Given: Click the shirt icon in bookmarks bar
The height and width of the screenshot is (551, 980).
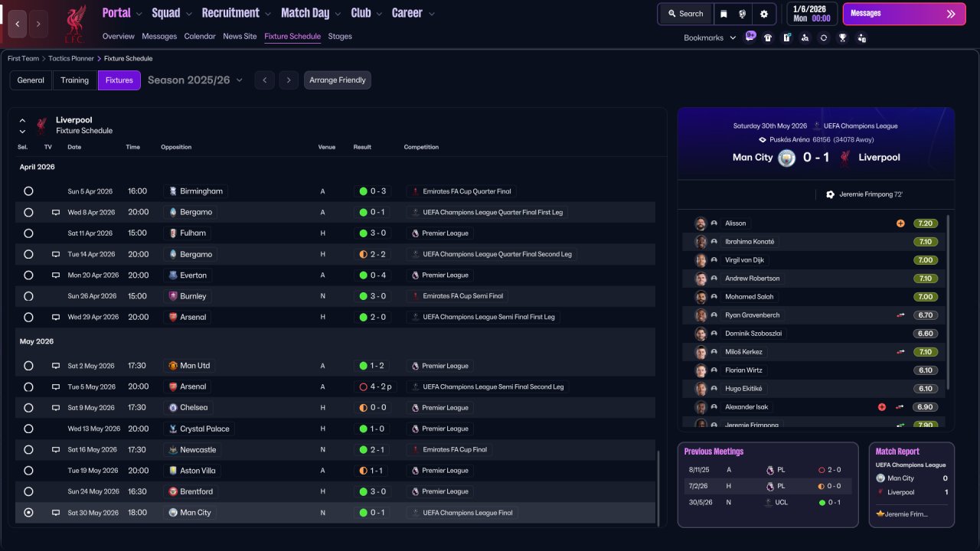Looking at the screenshot, I should point(768,37).
